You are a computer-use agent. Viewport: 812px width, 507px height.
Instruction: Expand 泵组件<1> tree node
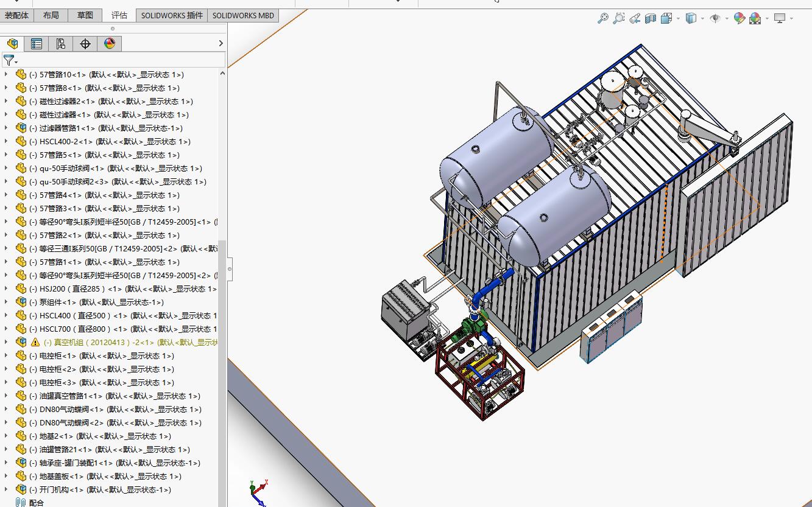6,302
